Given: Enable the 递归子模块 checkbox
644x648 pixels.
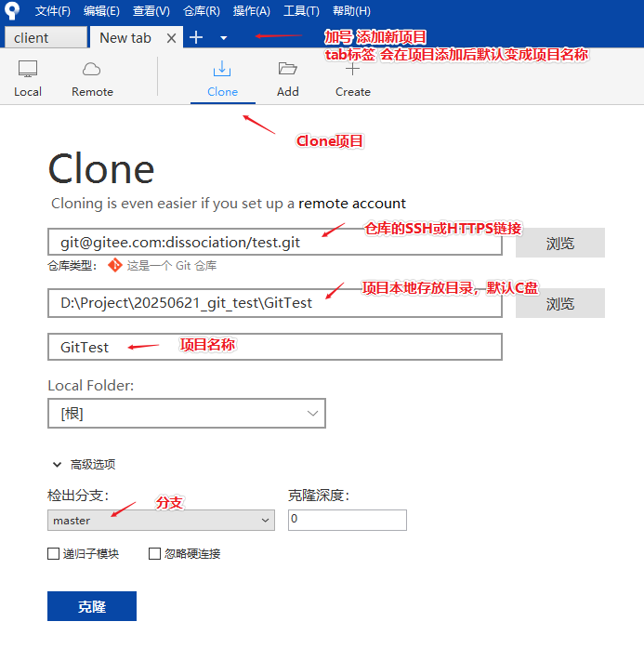Looking at the screenshot, I should coord(54,554).
